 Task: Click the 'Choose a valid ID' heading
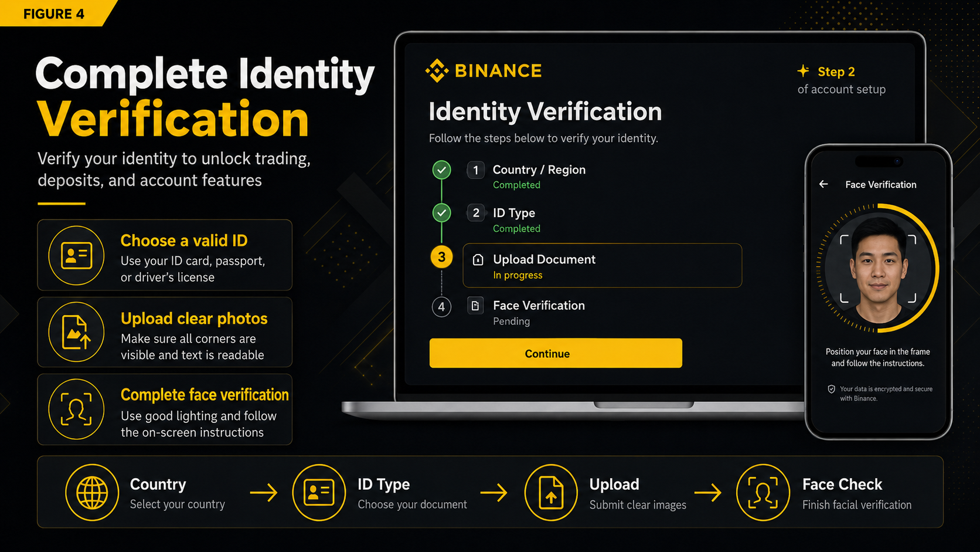(x=184, y=241)
